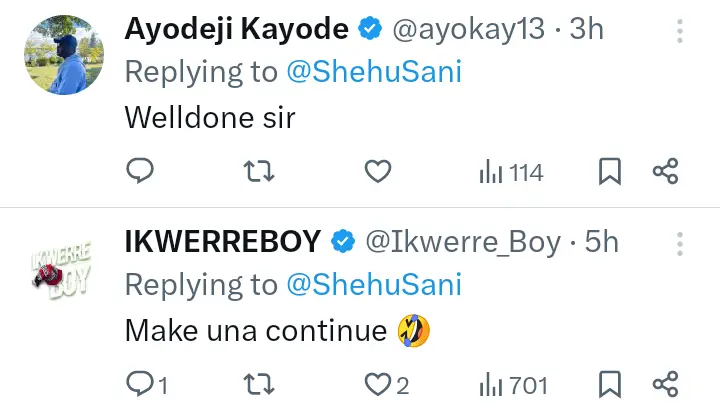View analytics showing 701 views

pyautogui.click(x=514, y=384)
